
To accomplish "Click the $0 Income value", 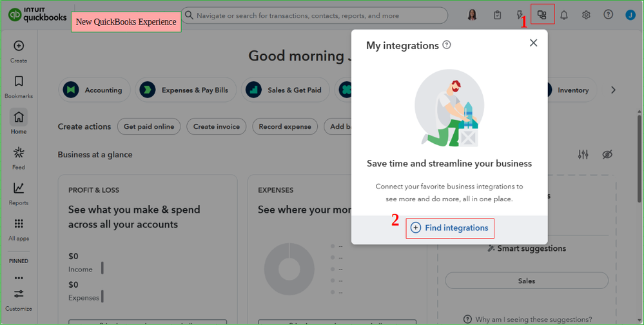I will pyautogui.click(x=73, y=257).
